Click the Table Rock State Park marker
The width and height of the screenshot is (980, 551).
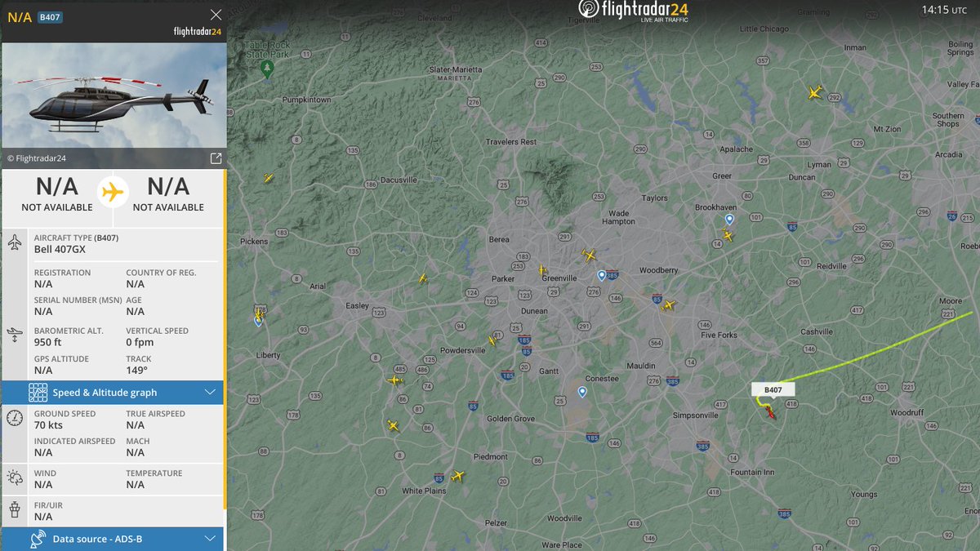pos(266,70)
